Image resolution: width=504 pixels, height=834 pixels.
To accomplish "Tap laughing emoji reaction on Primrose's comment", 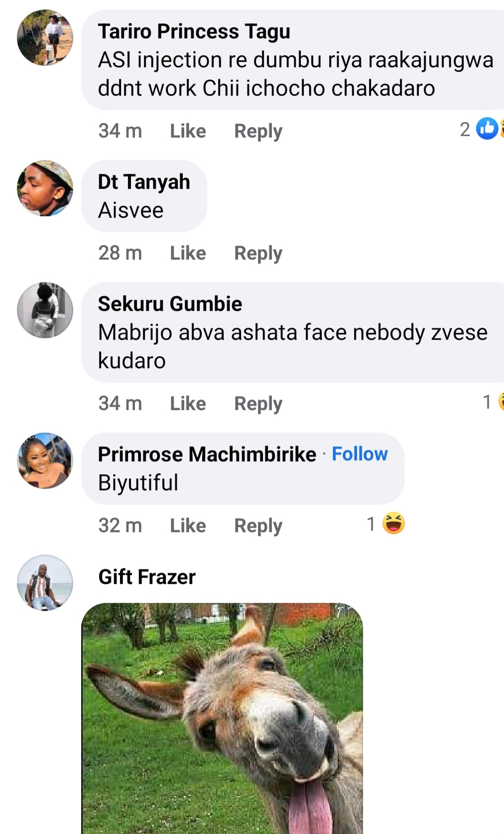I will [393, 524].
